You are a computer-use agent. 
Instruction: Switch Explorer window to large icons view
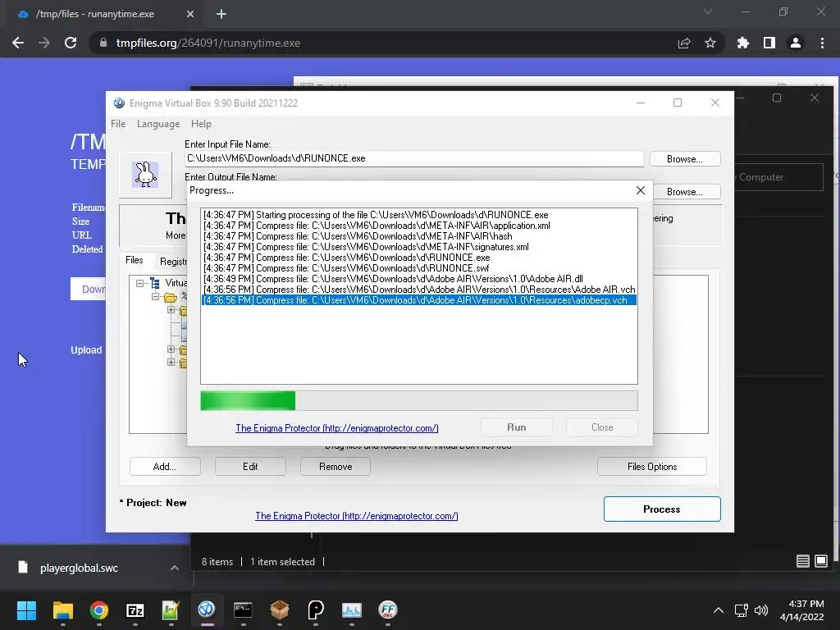820,561
